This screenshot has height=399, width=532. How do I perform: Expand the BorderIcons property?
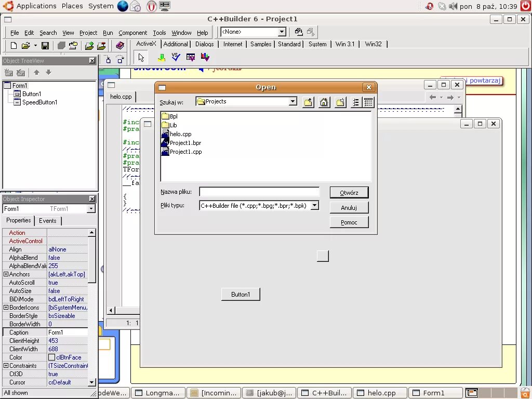coord(6,308)
